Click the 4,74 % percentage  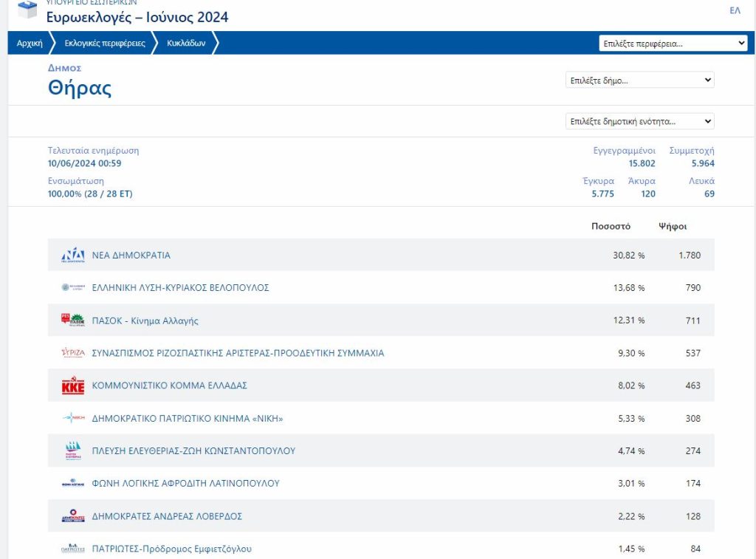tap(631, 451)
